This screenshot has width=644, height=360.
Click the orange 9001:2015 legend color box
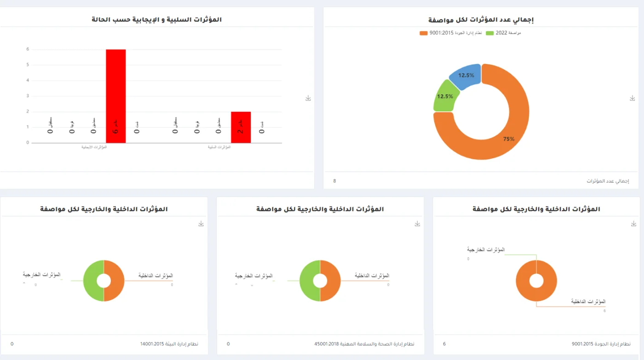pos(424,33)
